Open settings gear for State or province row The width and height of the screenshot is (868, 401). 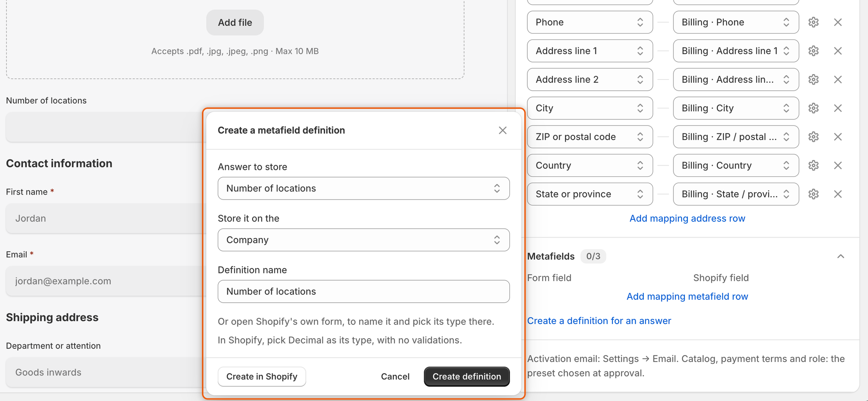point(813,194)
